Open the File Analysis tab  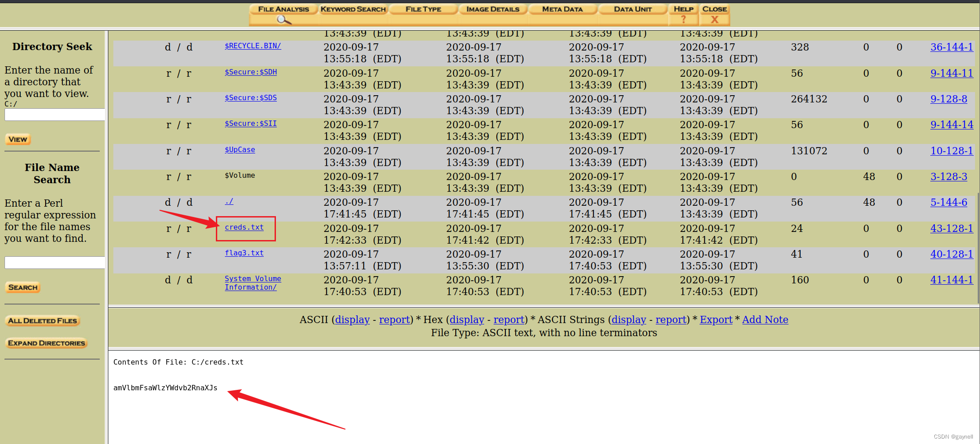(284, 15)
